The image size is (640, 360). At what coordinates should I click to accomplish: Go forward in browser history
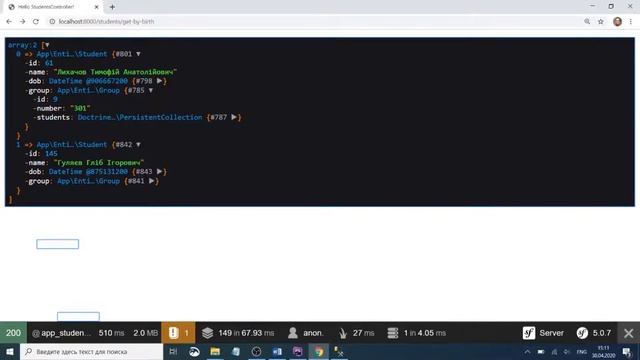pos(22,22)
